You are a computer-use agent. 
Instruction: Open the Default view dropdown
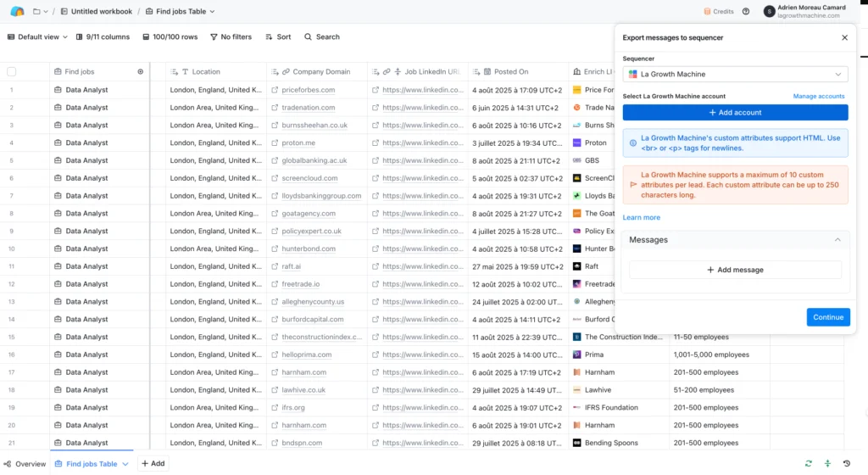coord(38,37)
